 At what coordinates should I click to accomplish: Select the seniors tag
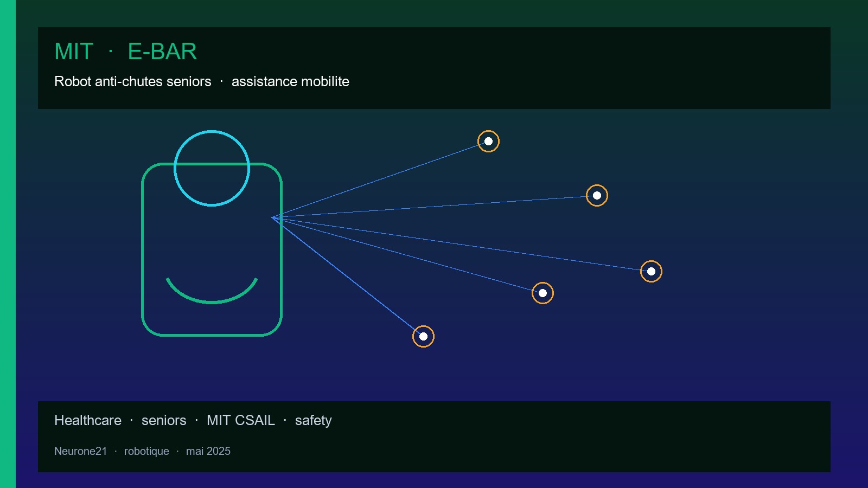pyautogui.click(x=164, y=420)
